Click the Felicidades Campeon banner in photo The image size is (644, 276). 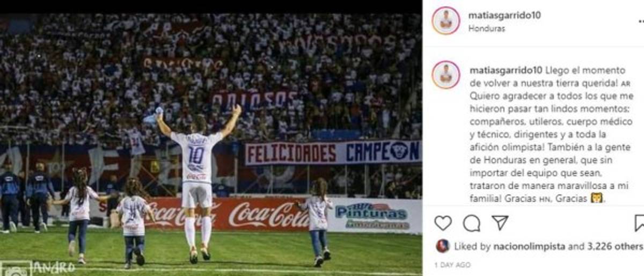pyautogui.click(x=333, y=152)
